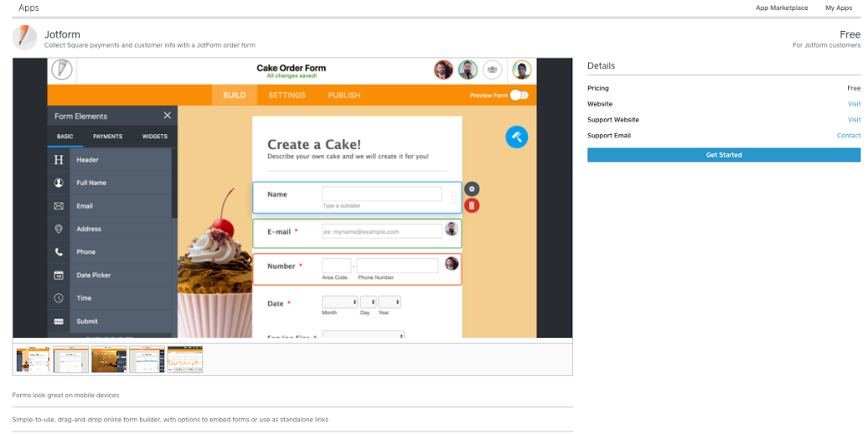Click the Get Started button
Image resolution: width=868 pixels, height=434 pixels.
[724, 155]
